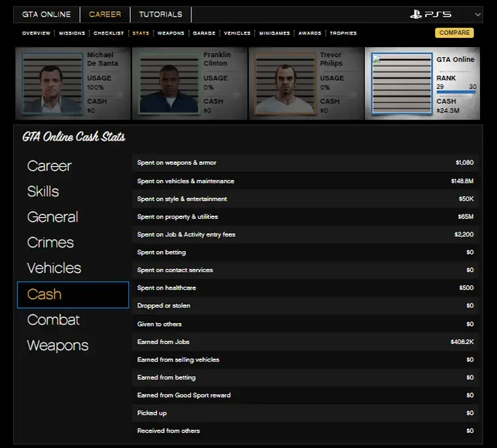Choose Trevor Philips character portrait
The width and height of the screenshot is (497, 448).
[x=285, y=84]
